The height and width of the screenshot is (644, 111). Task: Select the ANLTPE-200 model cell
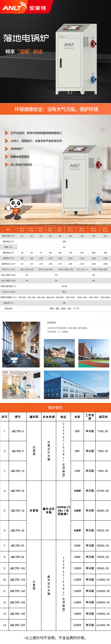tap(18, 625)
